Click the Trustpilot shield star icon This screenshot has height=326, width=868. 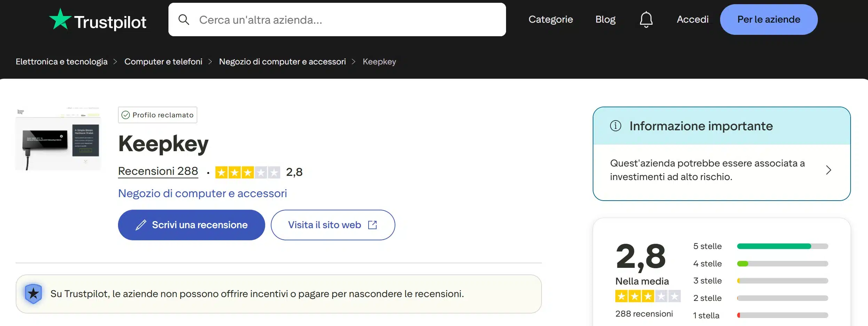pos(33,294)
